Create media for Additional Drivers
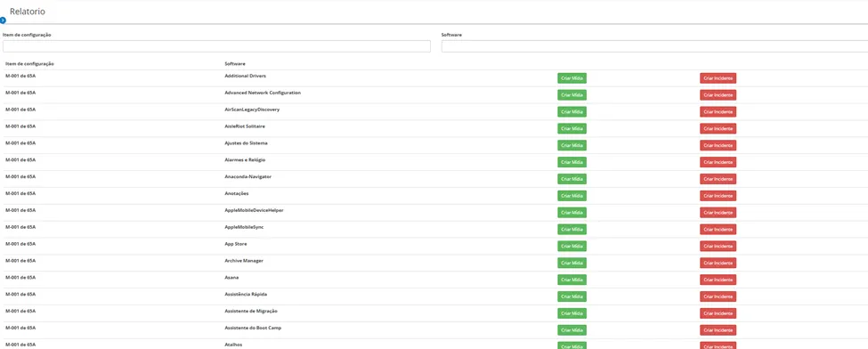Image resolution: width=868 pixels, height=349 pixels. tap(572, 78)
